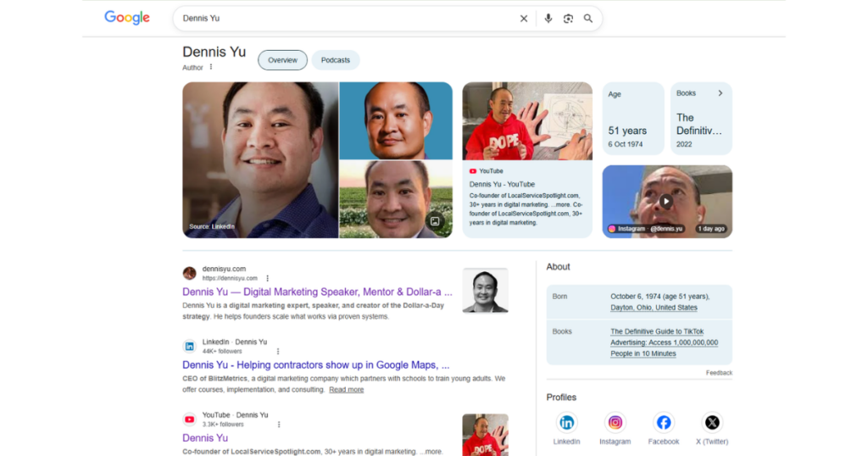Play the Instagram video clip

point(666,202)
